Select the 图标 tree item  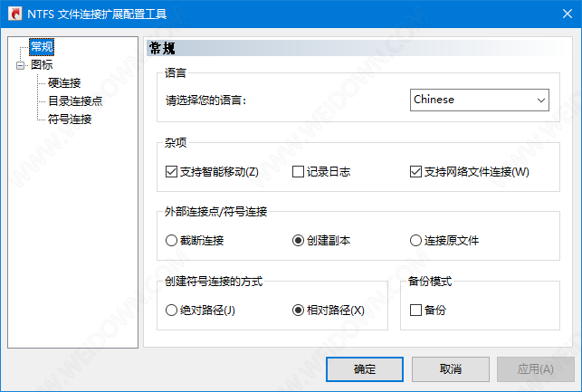point(42,65)
